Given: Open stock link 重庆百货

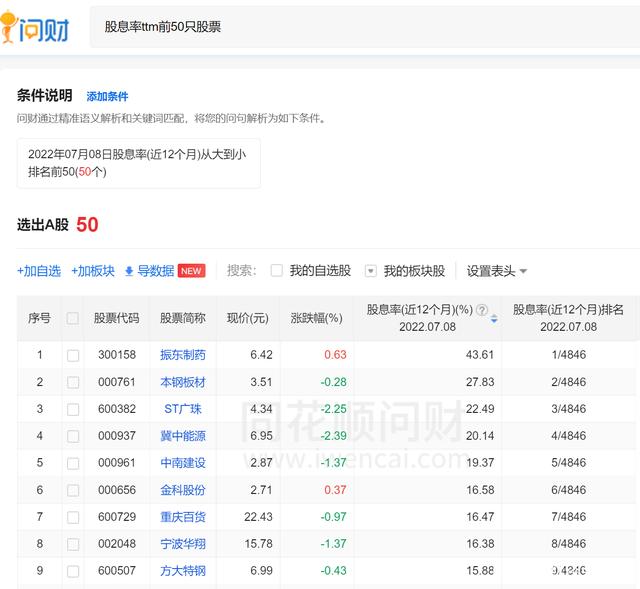Looking at the screenshot, I should pos(183,517).
